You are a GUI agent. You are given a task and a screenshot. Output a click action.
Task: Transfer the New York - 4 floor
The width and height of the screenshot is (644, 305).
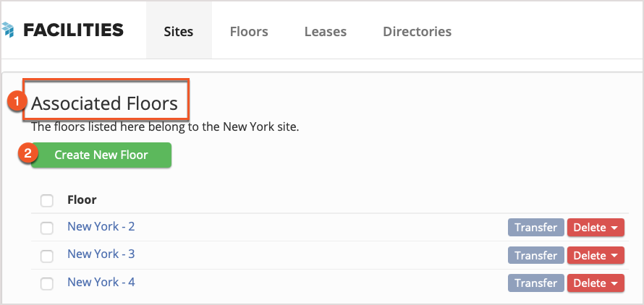[535, 283]
